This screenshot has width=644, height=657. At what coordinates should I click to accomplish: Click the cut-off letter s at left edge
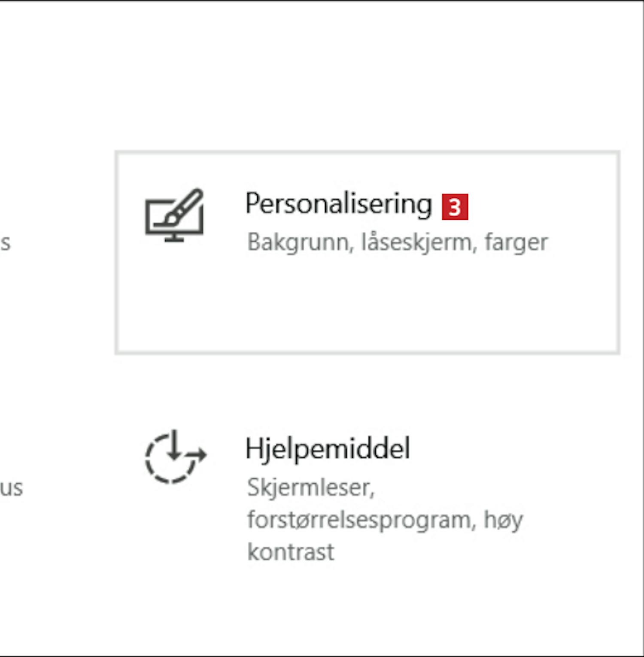coord(5,243)
